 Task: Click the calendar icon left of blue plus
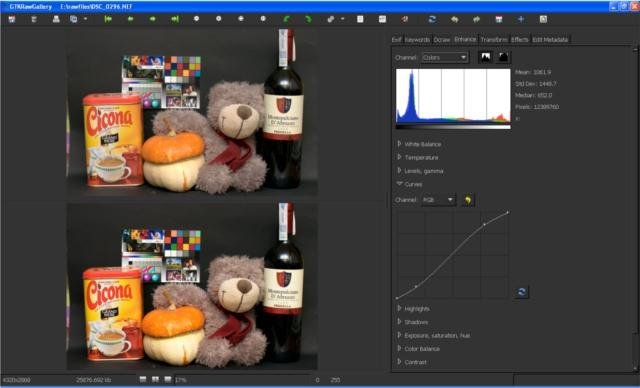click(x=499, y=19)
